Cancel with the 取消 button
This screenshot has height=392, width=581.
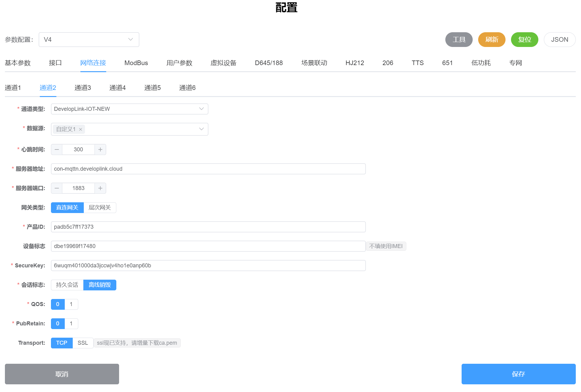tap(62, 374)
